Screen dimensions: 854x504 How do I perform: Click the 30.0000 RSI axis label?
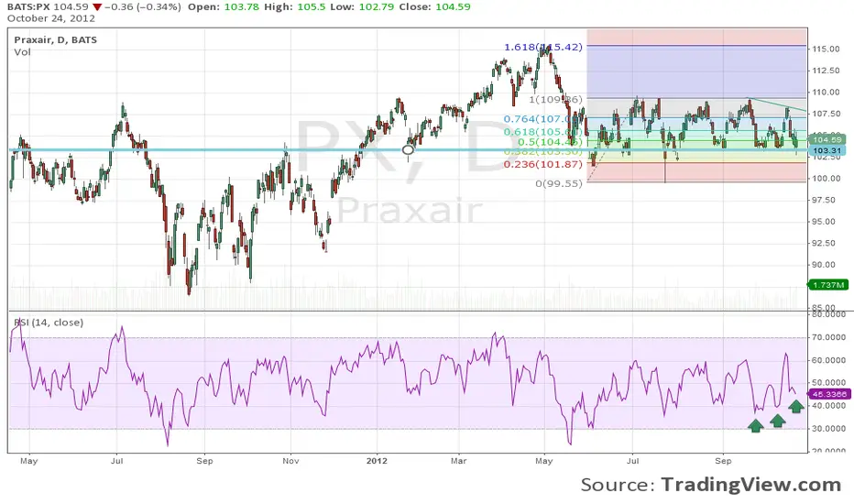tap(828, 428)
